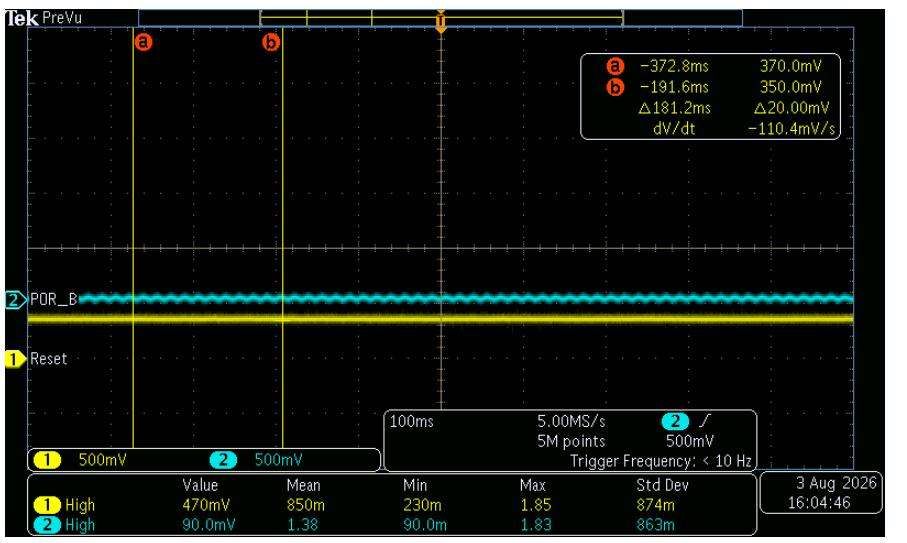Image resolution: width=907 pixels, height=543 pixels.
Task: Click the 90.0m channel 2 min
Action: [x=425, y=525]
